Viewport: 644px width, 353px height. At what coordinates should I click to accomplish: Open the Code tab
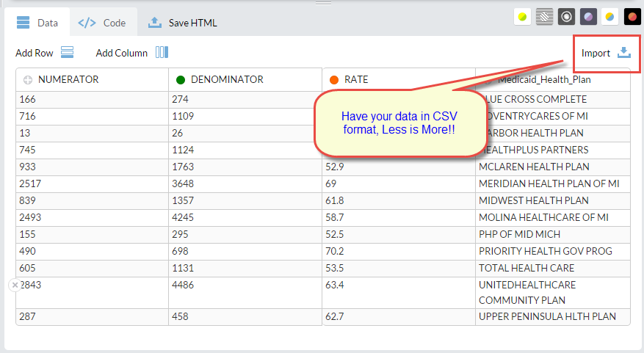click(102, 23)
